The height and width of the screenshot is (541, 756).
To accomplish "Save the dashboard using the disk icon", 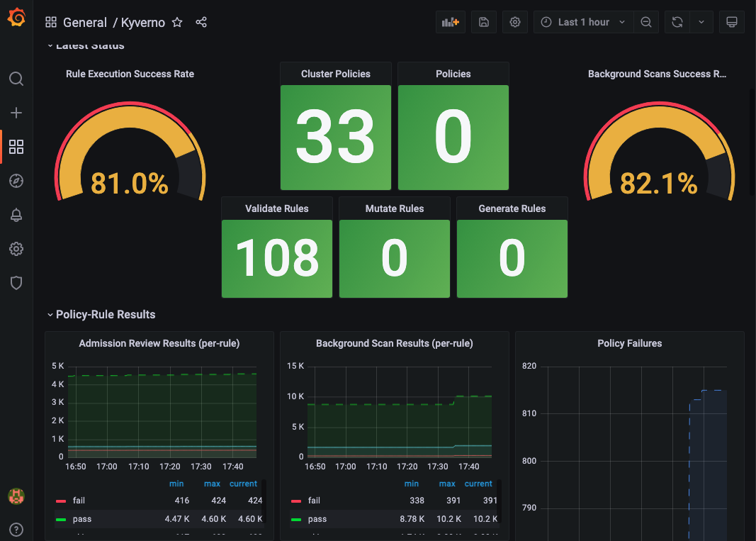I will [x=484, y=22].
